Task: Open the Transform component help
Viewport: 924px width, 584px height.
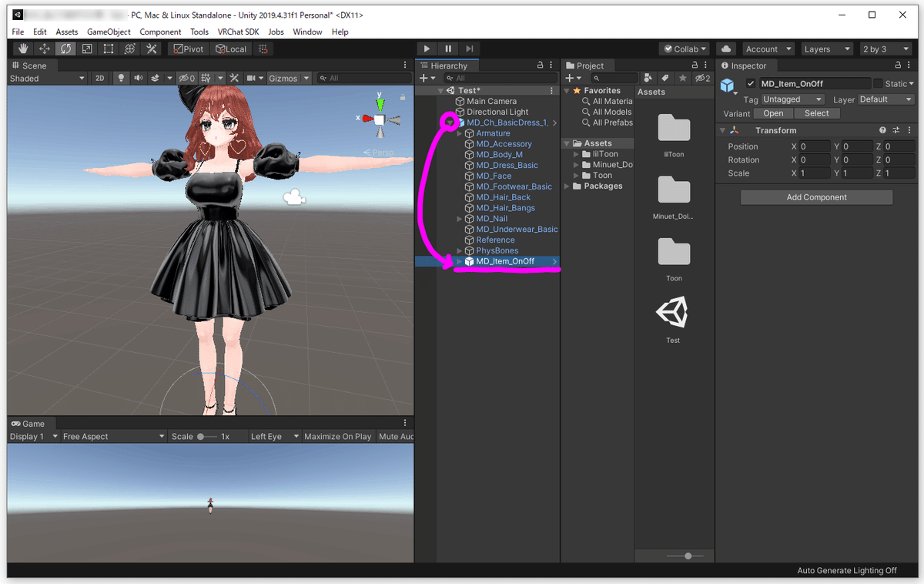Action: (x=883, y=130)
